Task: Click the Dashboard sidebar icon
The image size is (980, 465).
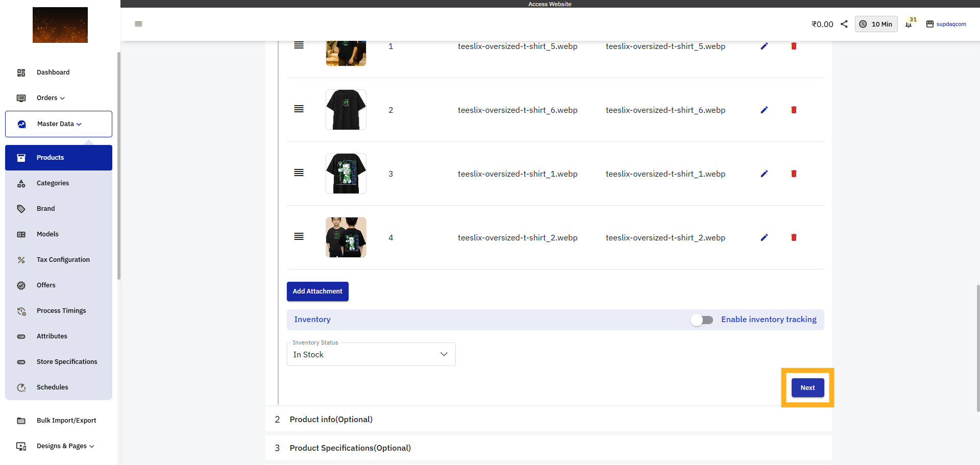Action: [21, 72]
